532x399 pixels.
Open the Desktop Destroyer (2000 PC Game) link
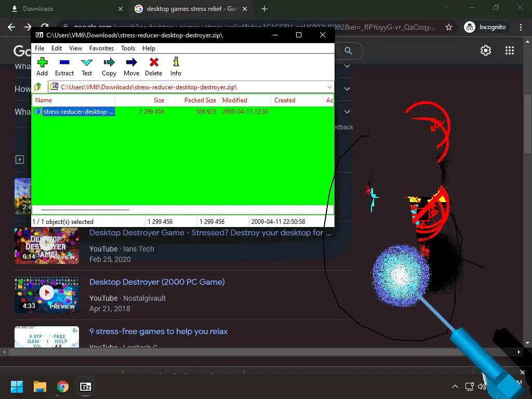[x=157, y=282]
